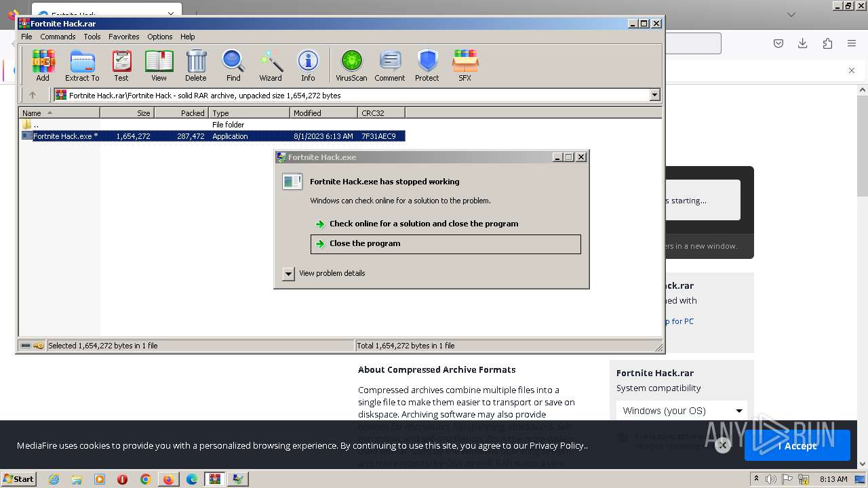Click the Extract To toolbar icon
Screen dimensions: 868x488
click(x=82, y=66)
